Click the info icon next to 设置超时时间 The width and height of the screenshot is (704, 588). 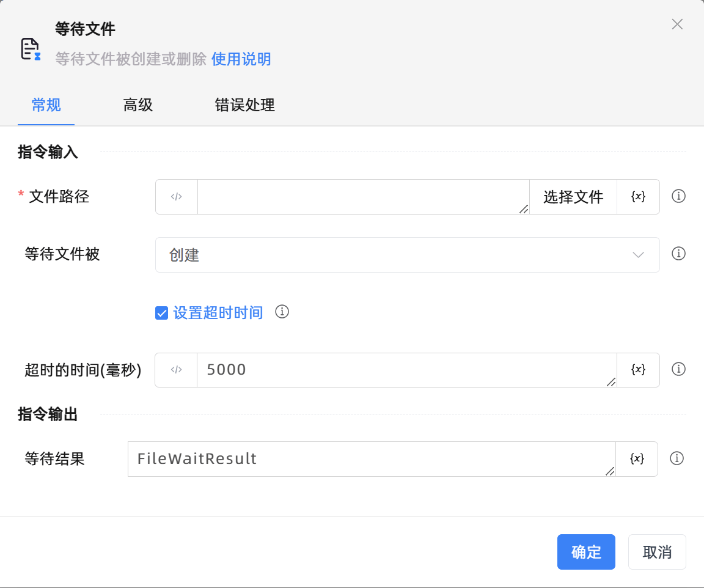(x=282, y=312)
